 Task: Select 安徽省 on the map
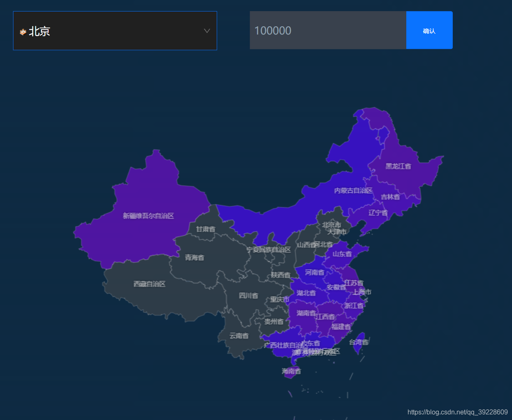336,287
